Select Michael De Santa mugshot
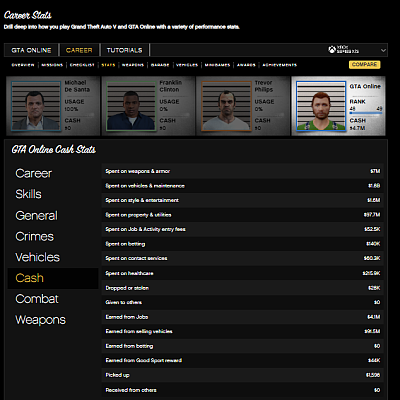The image size is (400, 400). pos(36,106)
